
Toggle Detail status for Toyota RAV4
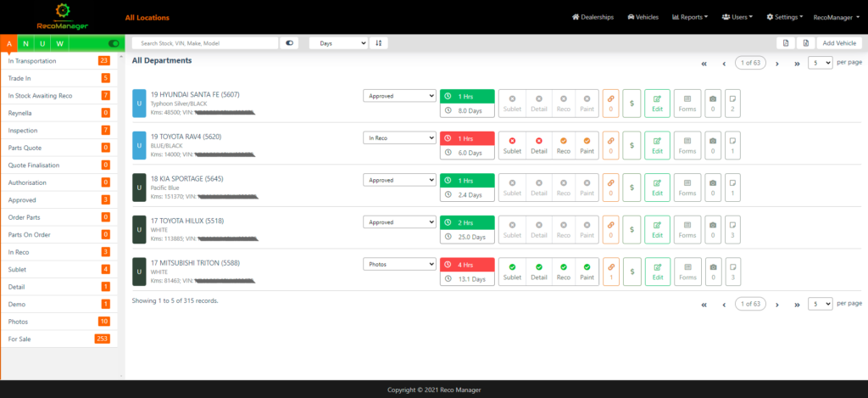538,146
